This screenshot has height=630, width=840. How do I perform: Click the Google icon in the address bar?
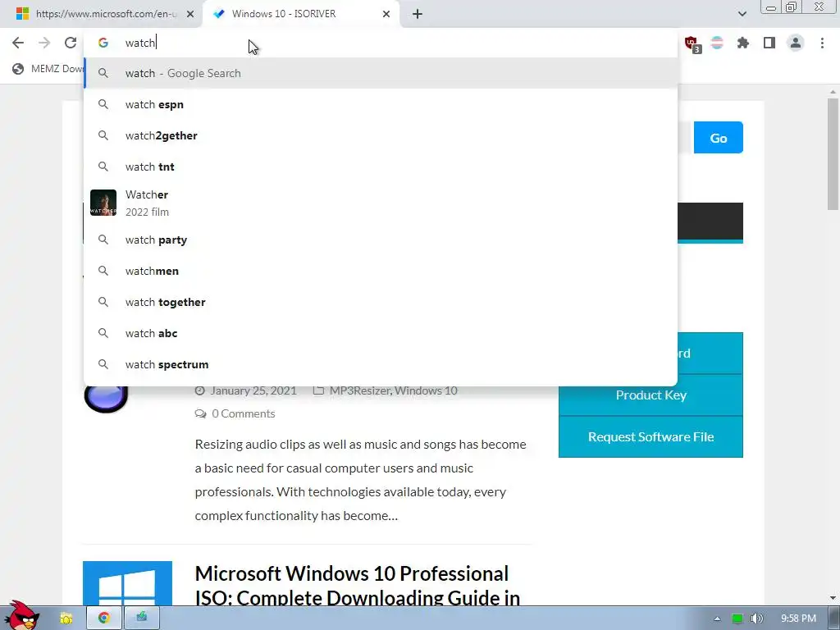click(103, 43)
